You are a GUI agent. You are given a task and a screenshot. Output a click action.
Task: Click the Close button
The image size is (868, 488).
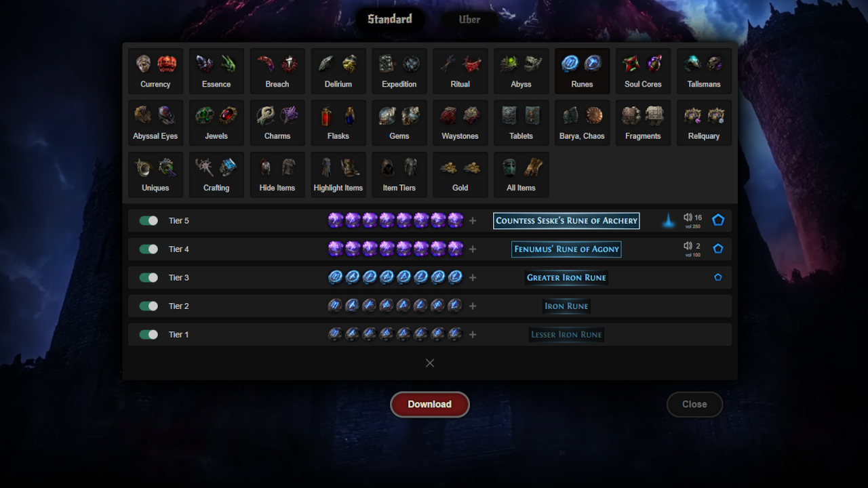click(694, 404)
